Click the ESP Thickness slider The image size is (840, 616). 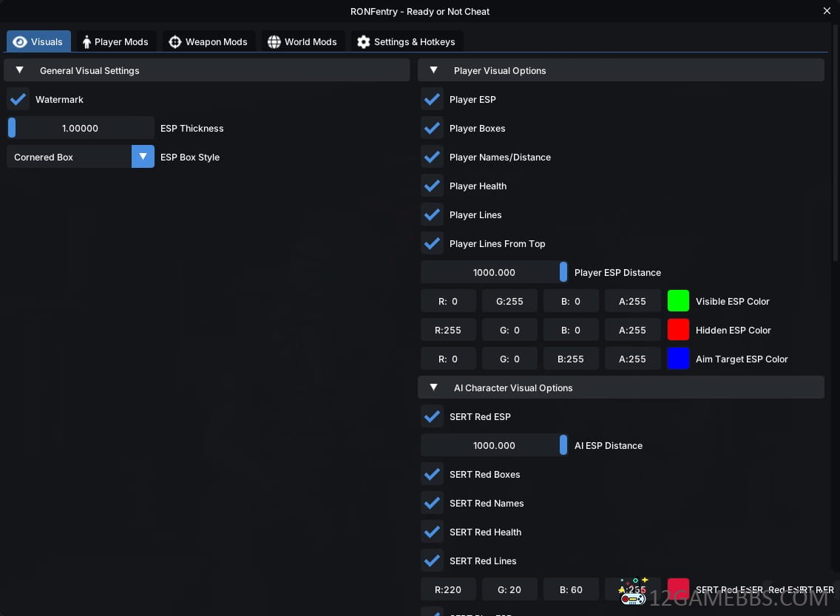click(81, 128)
